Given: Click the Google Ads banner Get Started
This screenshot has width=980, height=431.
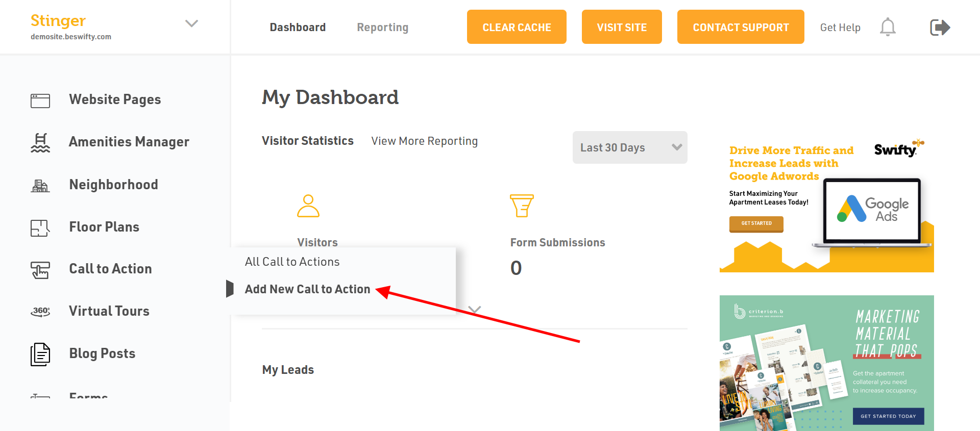Looking at the screenshot, I should tap(756, 223).
